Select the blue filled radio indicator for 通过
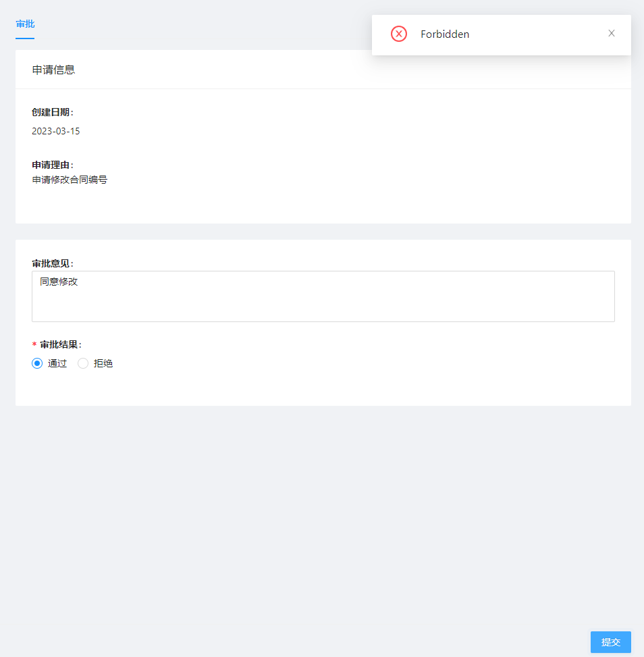644x657 pixels. [37, 363]
